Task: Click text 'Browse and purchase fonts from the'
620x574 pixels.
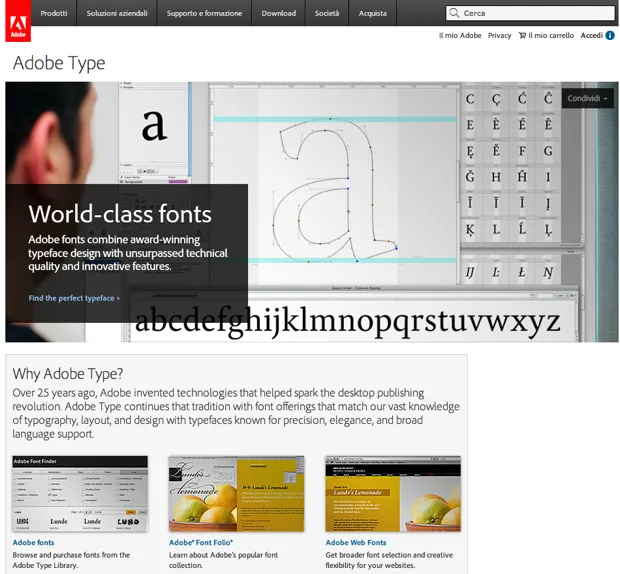Action: [71, 555]
